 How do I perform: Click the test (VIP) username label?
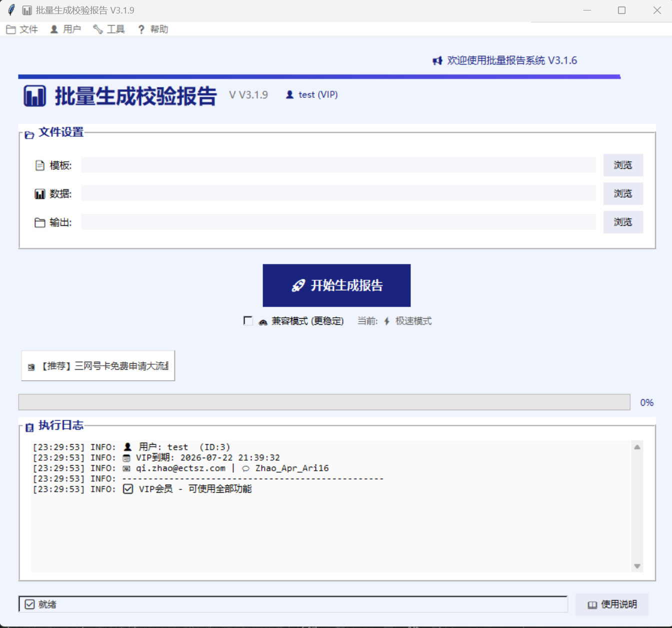click(318, 94)
